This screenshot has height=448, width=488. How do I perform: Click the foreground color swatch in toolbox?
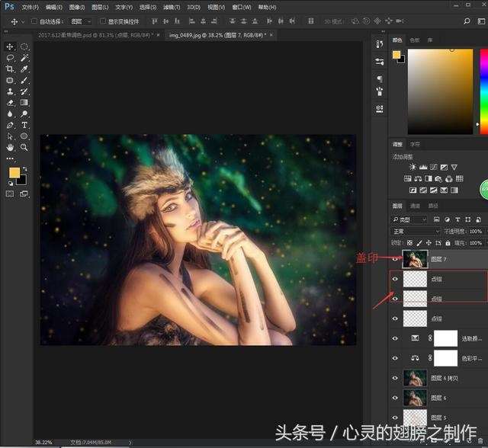coord(14,174)
